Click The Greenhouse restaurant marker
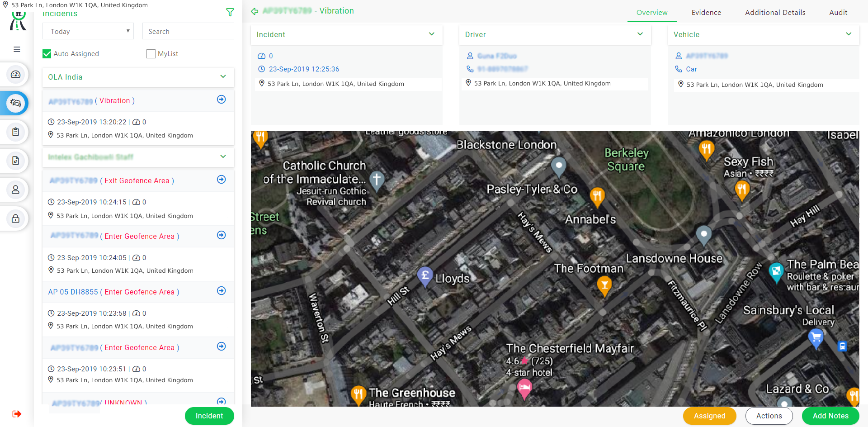Screen dimensions: 868x427 [358, 395]
